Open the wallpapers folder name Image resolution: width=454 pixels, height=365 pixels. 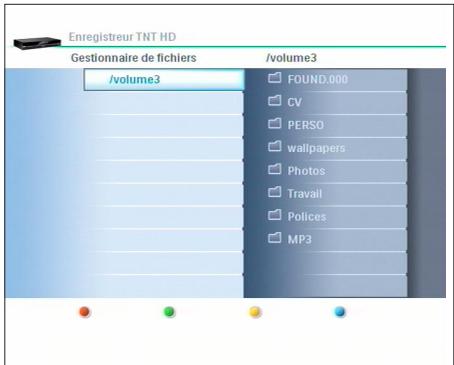point(316,148)
